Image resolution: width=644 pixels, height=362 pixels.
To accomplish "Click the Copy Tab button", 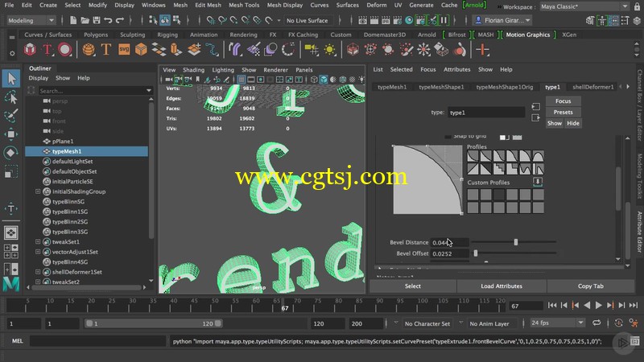I will [x=591, y=286].
